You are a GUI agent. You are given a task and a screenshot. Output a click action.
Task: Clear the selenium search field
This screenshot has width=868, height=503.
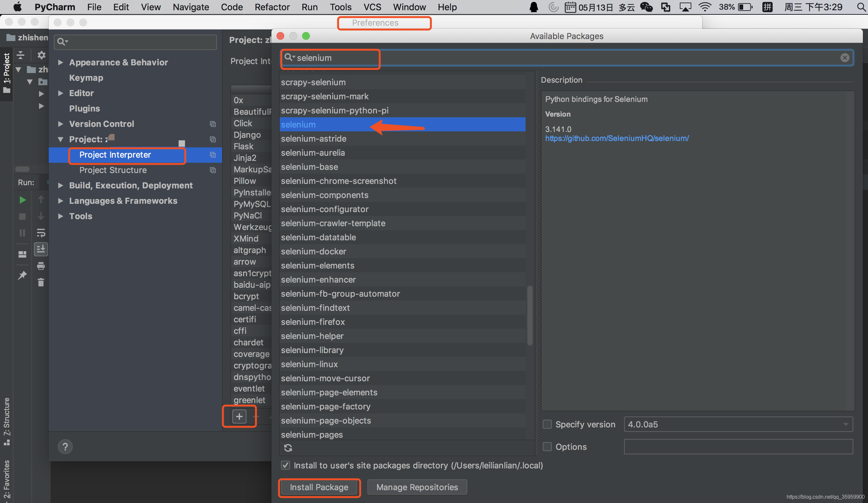point(844,58)
